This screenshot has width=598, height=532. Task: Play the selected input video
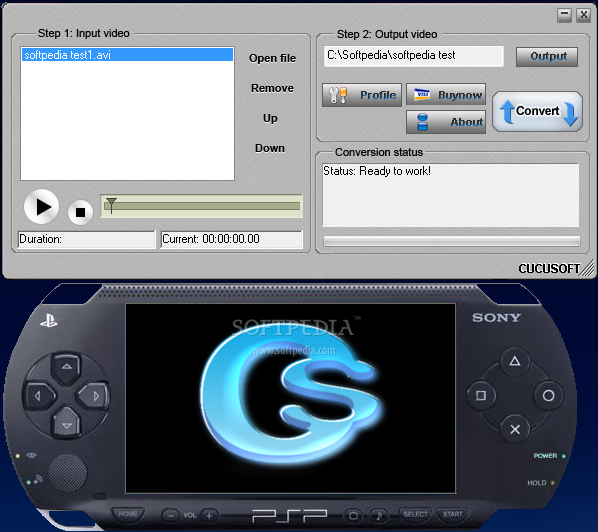(41, 207)
